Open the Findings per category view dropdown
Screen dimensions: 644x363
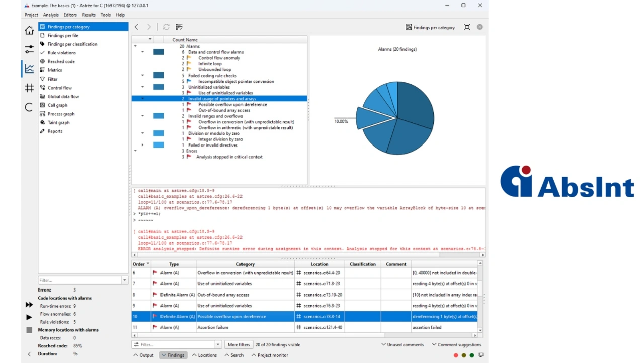click(x=430, y=27)
